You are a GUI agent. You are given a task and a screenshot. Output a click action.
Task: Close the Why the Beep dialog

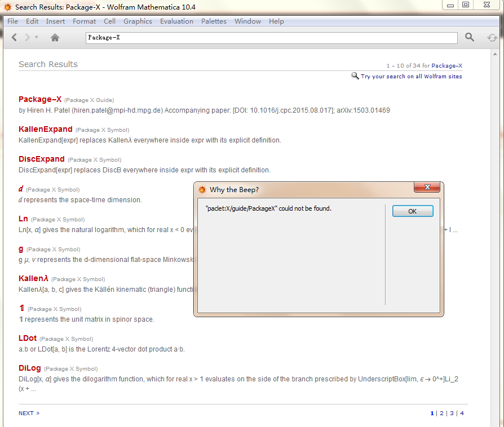click(x=427, y=187)
